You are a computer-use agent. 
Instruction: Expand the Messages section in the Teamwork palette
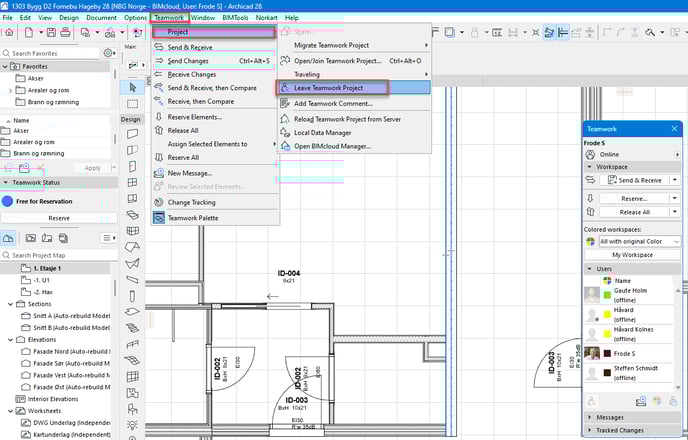[x=590, y=417]
